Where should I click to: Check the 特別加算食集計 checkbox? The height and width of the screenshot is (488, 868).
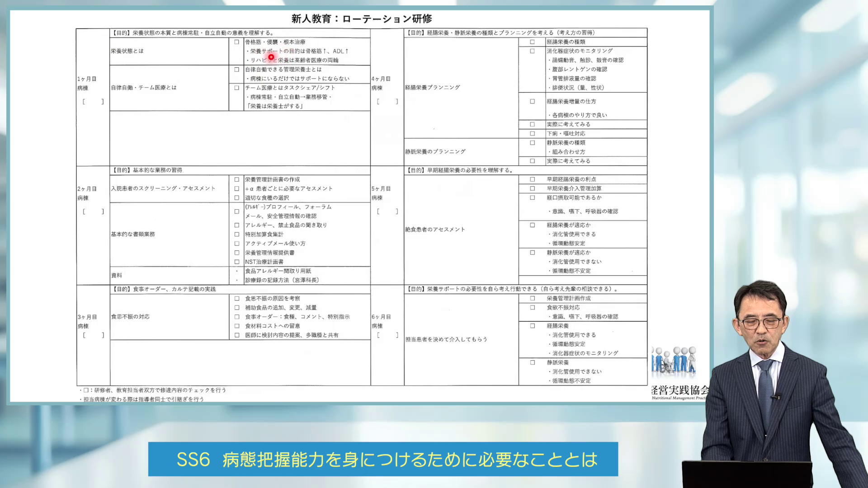coord(236,234)
